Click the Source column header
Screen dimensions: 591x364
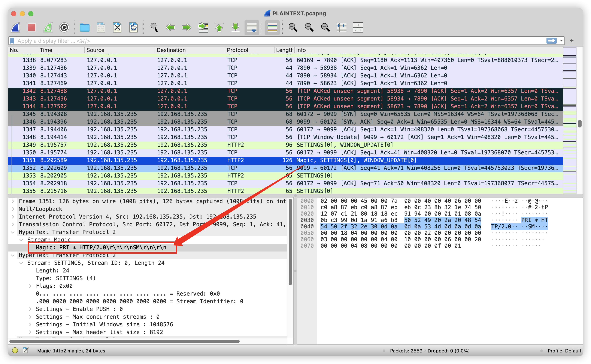coord(95,50)
